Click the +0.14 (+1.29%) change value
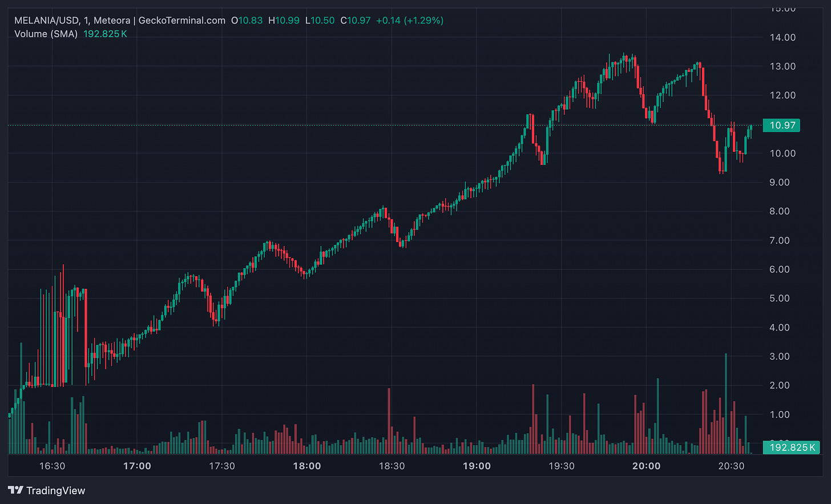 point(410,21)
